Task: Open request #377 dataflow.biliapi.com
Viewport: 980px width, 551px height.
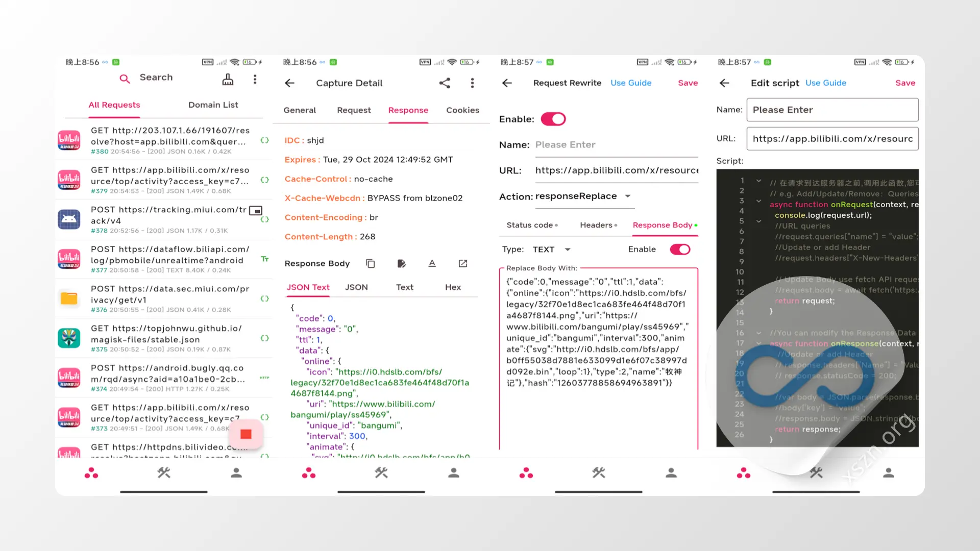Action: coord(163,259)
